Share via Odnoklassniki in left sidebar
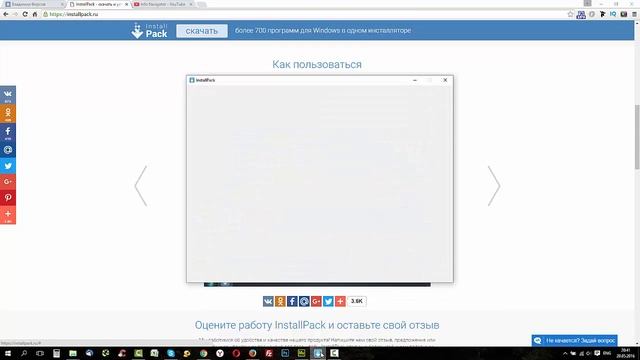 (8, 113)
